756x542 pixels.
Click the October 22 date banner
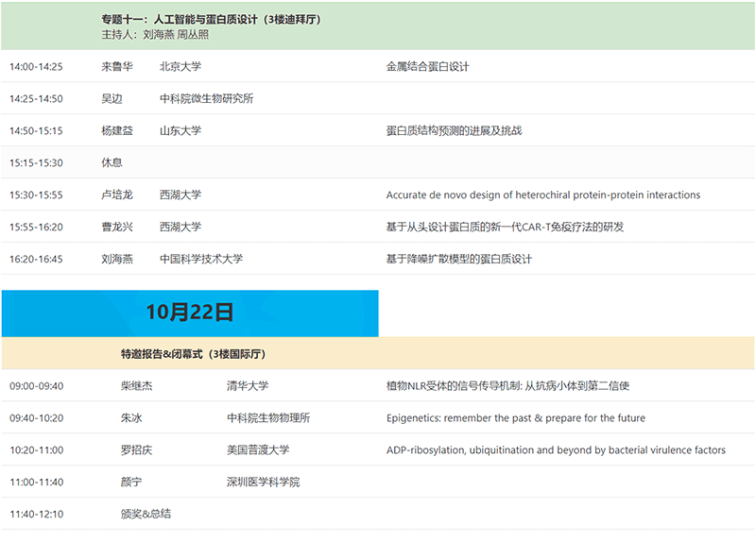pyautogui.click(x=190, y=313)
